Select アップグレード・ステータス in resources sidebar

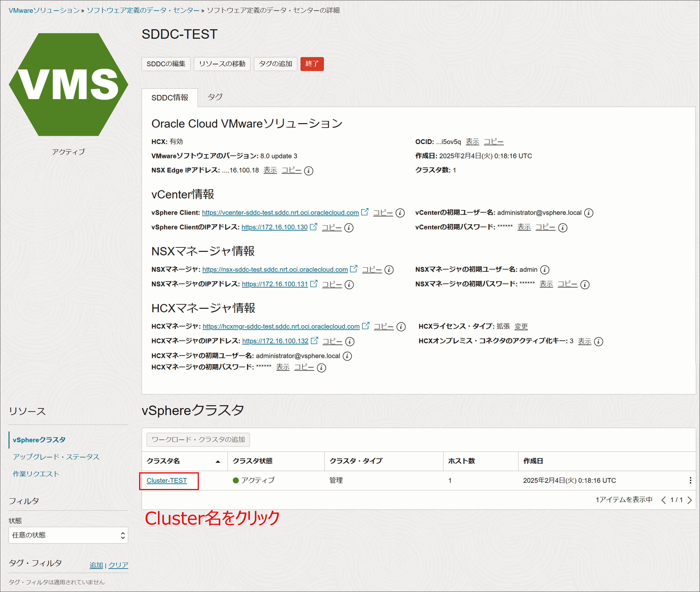tap(56, 457)
